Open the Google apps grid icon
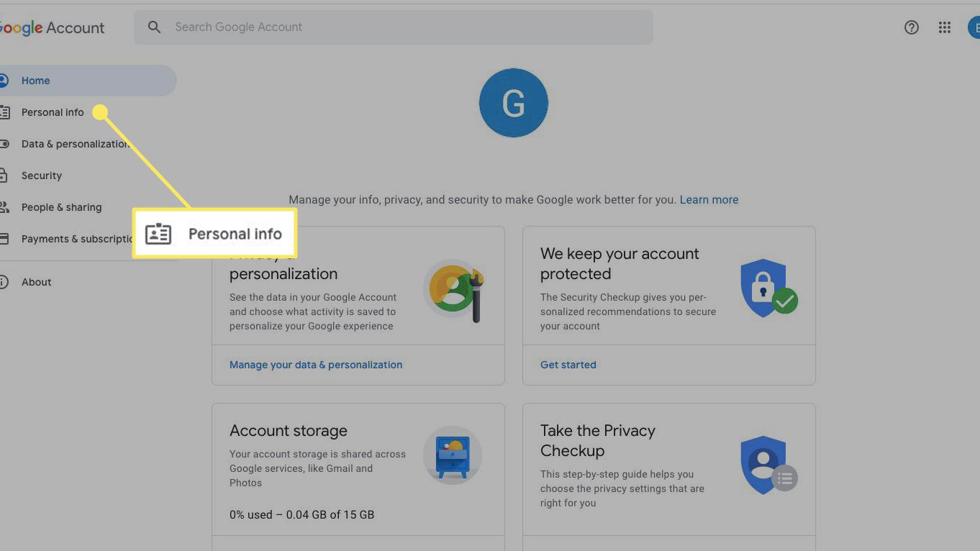This screenshot has width=980, height=551. [x=945, y=27]
